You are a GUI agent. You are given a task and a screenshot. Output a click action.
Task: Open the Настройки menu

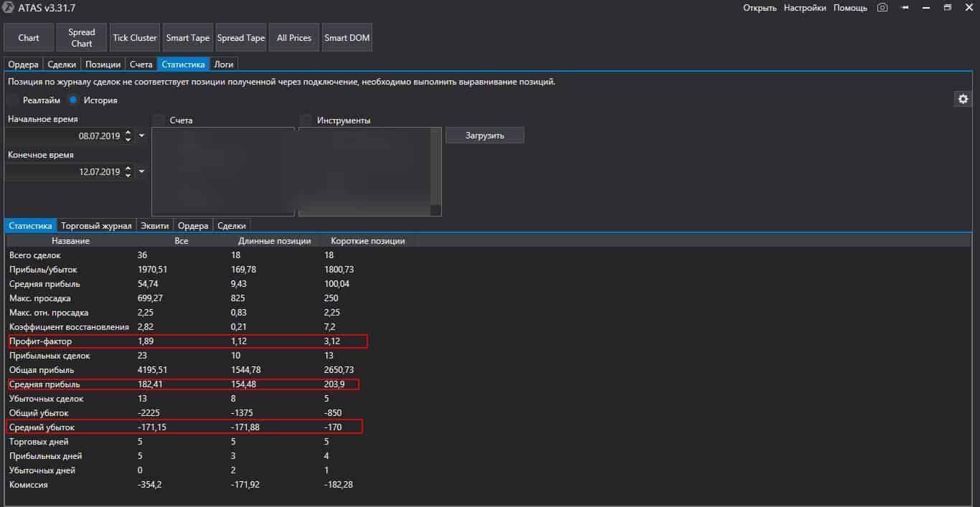(x=804, y=7)
